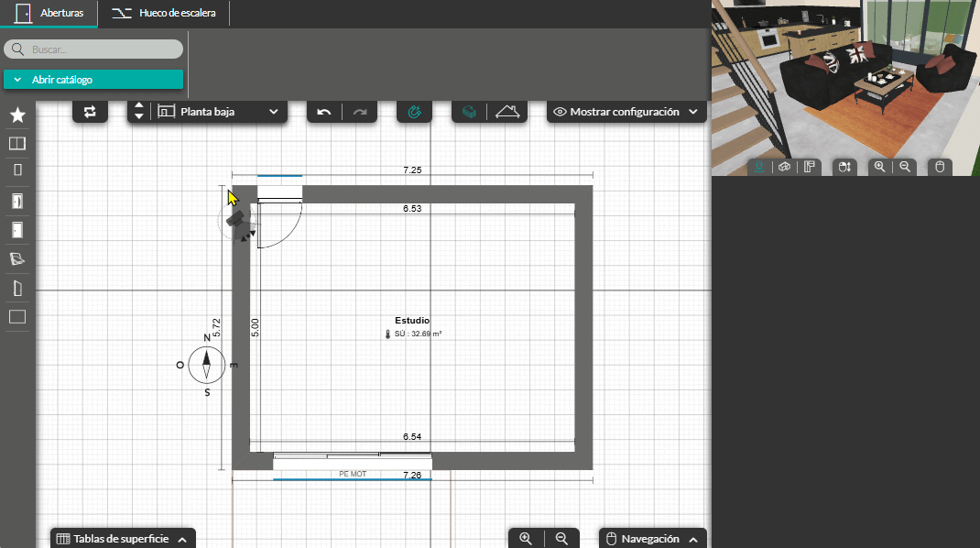Click the Buscar search field
The width and height of the screenshot is (980, 548).
coord(93,49)
